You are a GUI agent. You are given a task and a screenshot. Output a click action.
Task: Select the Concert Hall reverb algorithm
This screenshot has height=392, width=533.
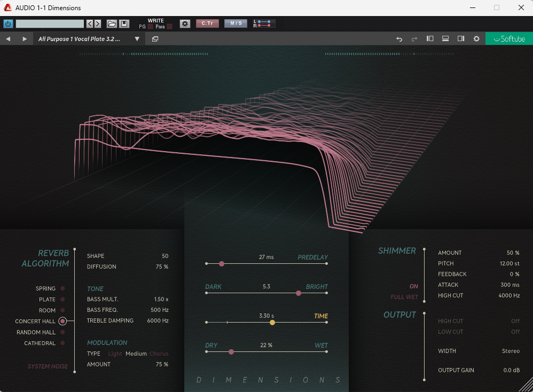click(x=62, y=321)
